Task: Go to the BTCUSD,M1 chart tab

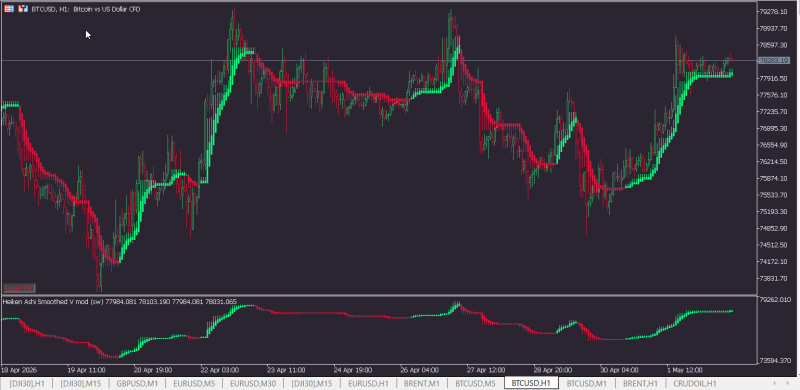Action: point(587,383)
